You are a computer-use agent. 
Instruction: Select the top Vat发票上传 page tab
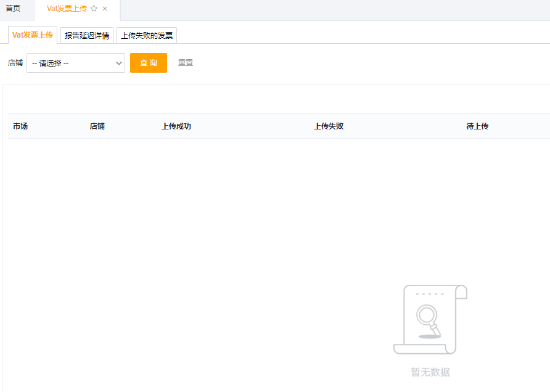click(67, 9)
